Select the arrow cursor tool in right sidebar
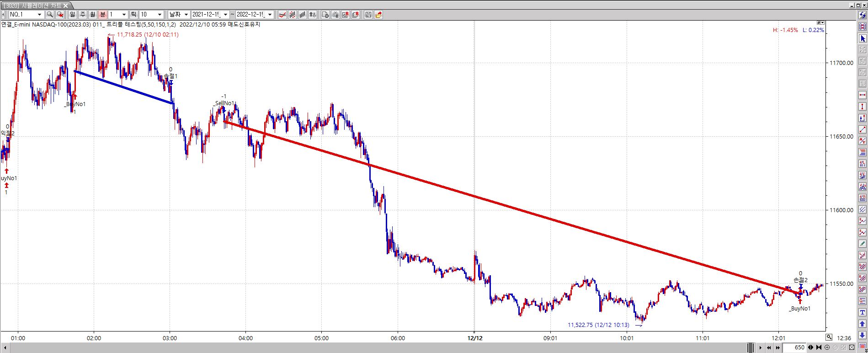Image resolution: width=868 pixels, height=353 pixels. (863, 38)
